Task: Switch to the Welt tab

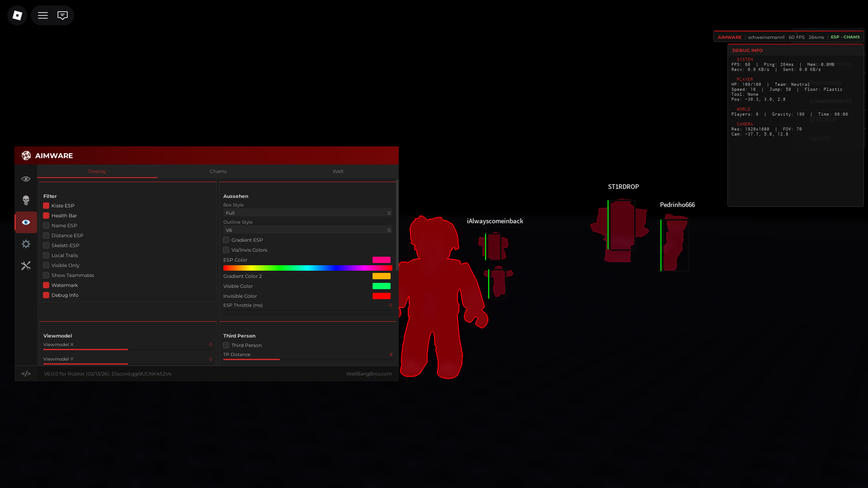Action: (x=338, y=171)
